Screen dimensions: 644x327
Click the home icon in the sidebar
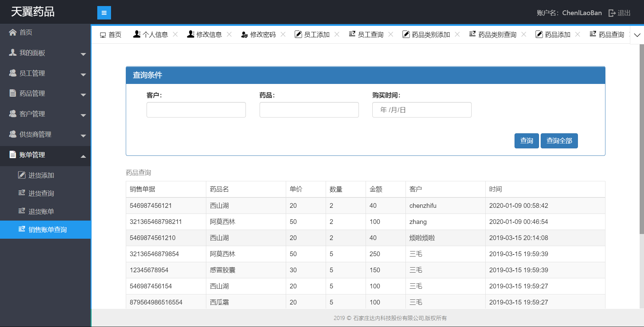[x=13, y=32]
